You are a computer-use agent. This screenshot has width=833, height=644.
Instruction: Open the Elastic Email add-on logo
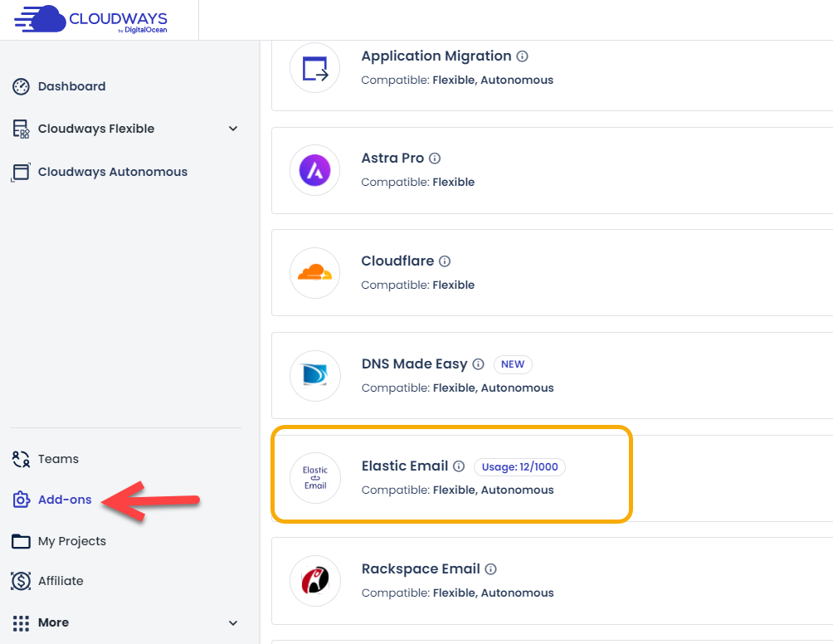(314, 478)
